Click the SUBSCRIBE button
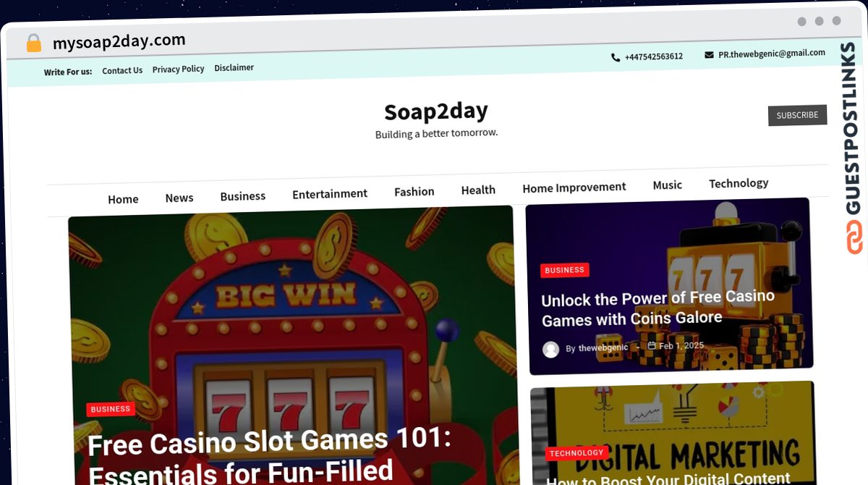This screenshot has width=868, height=485. [x=797, y=115]
